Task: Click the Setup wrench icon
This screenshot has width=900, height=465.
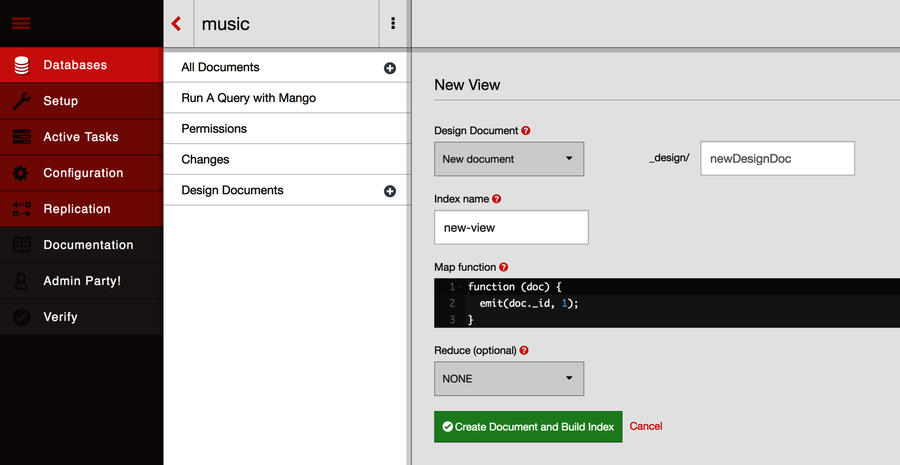Action: coord(22,101)
